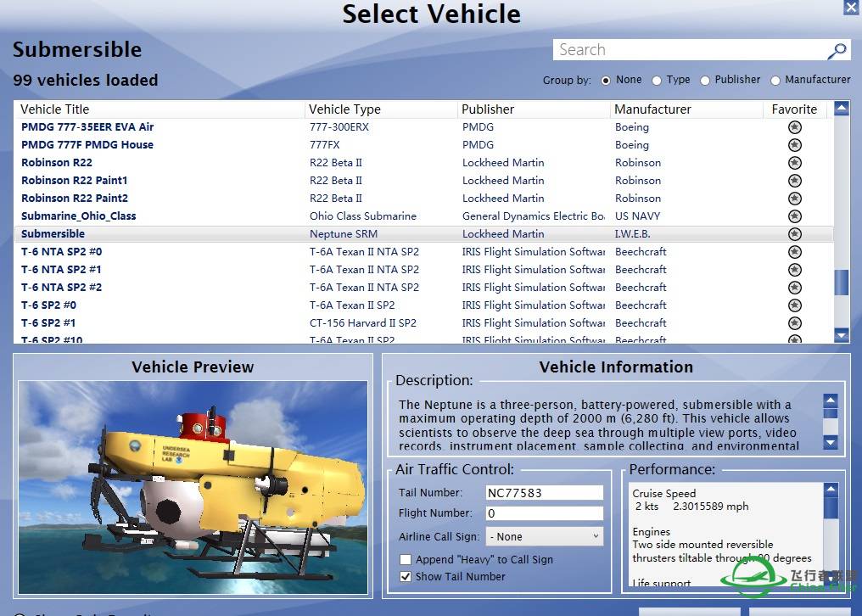
Task: Click 777FX vehicle type cell
Action: (x=324, y=145)
